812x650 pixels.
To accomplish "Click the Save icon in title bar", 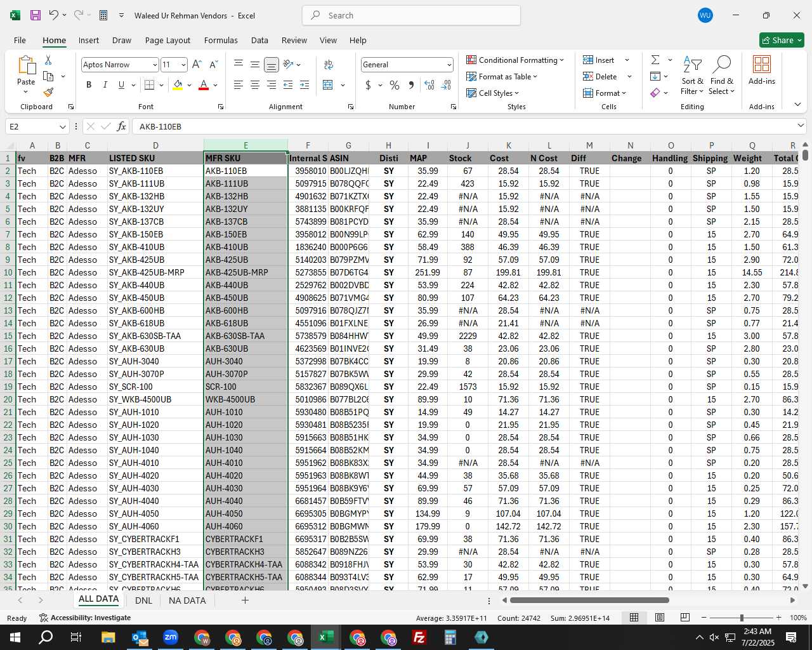I will click(36, 15).
